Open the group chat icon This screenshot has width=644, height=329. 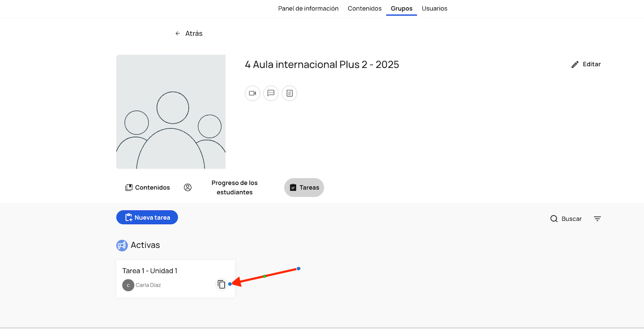tap(271, 93)
